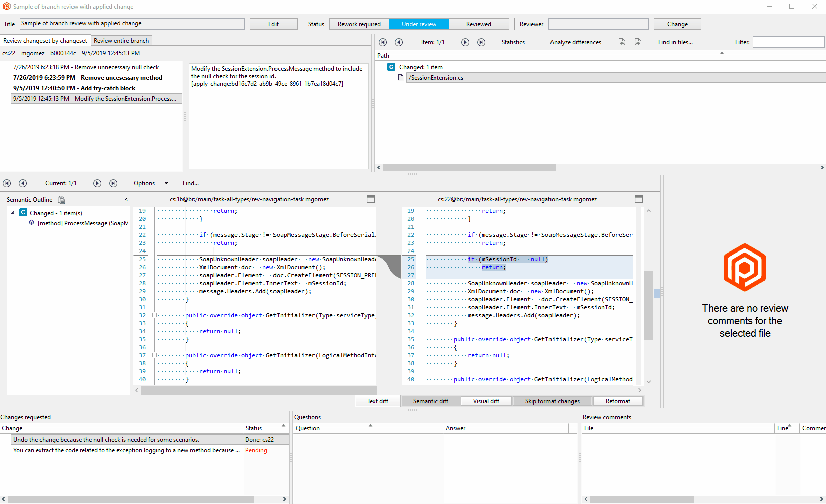826x504 pixels.
Task: Keep status on Under review
Action: (419, 24)
